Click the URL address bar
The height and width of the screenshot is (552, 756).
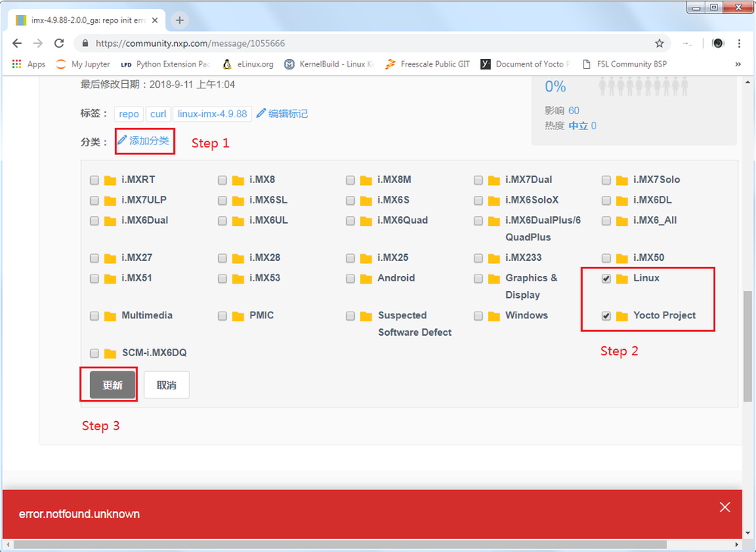point(372,43)
